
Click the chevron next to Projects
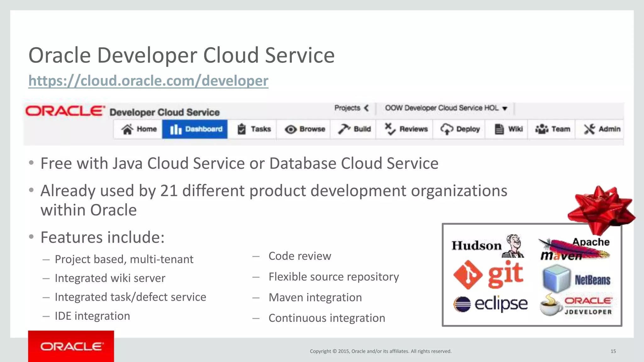(x=366, y=108)
